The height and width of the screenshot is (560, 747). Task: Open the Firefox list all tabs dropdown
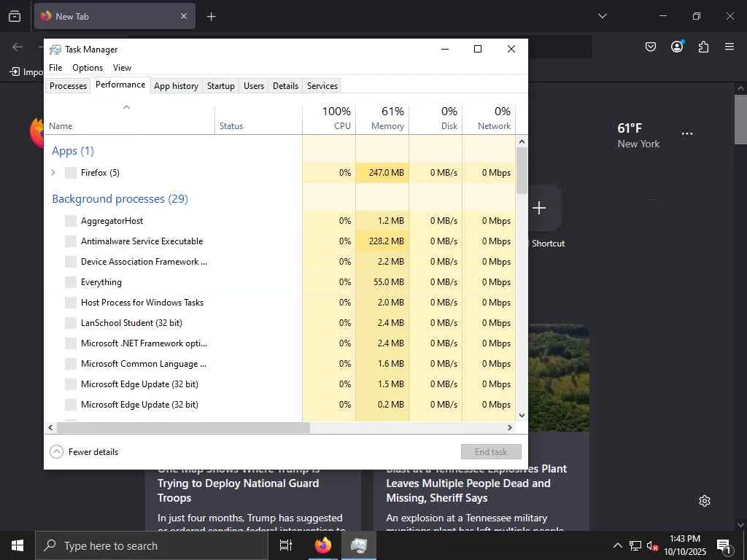(x=603, y=16)
